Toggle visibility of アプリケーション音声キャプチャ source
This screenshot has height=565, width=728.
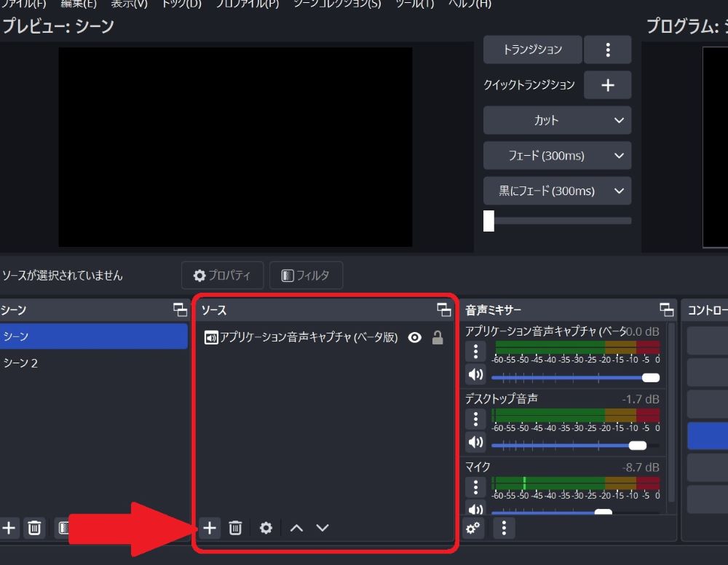pyautogui.click(x=415, y=338)
